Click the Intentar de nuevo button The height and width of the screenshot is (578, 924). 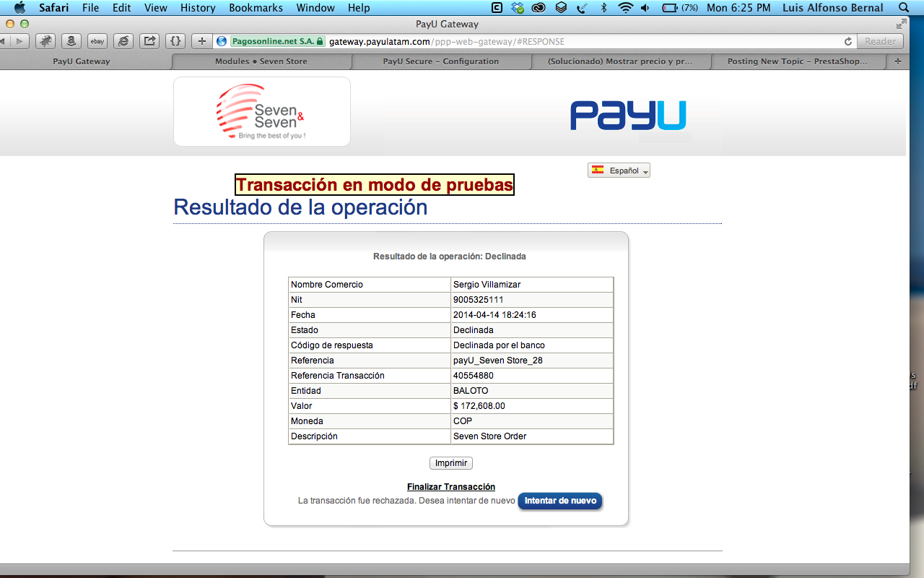(x=560, y=501)
